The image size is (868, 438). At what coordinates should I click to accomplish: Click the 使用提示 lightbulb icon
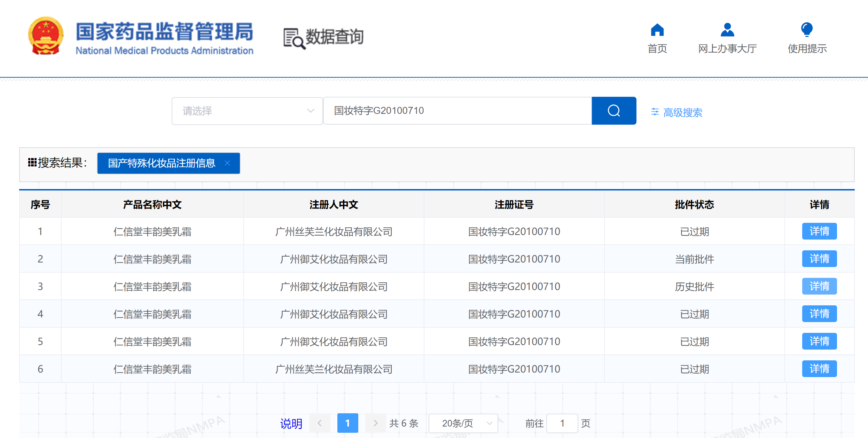click(806, 30)
